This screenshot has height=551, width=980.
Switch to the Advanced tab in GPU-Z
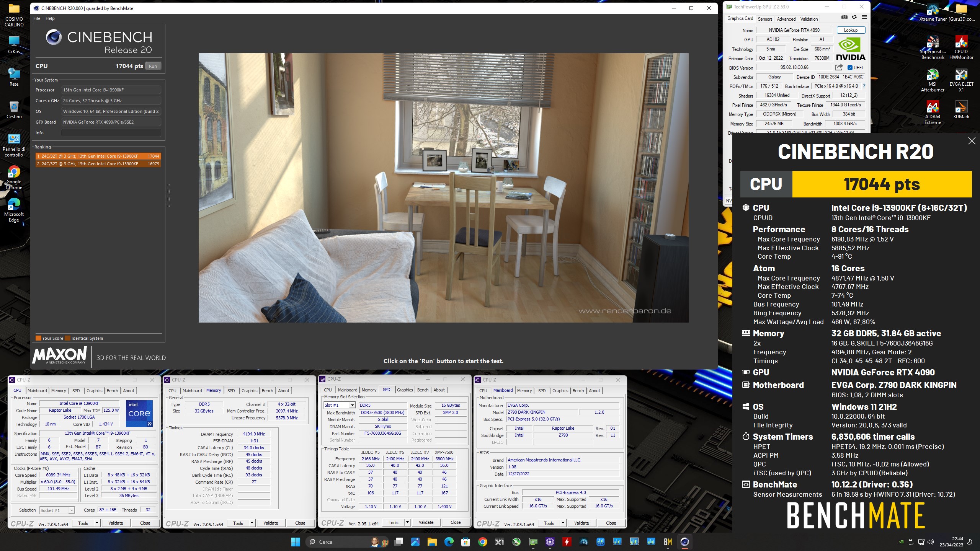pos(786,19)
